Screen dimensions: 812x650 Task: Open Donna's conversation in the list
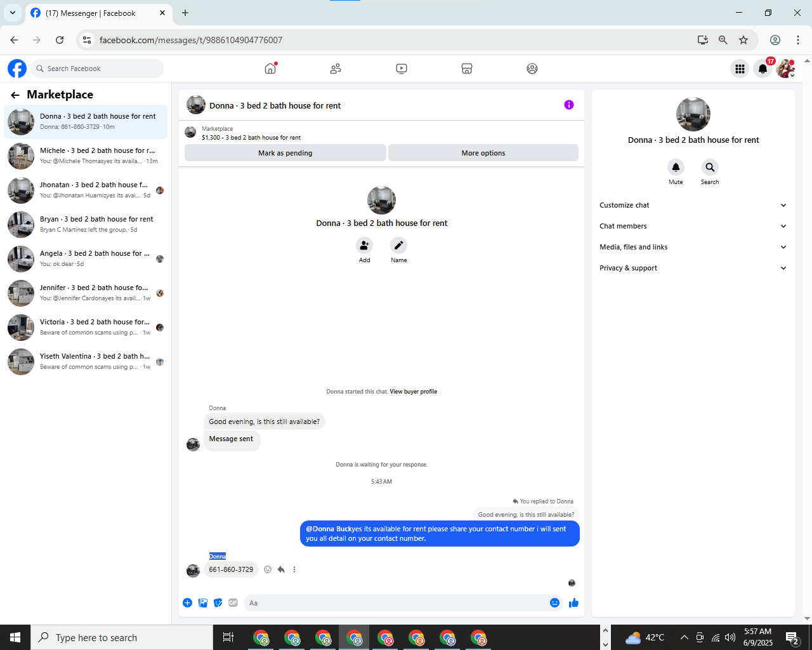click(86, 122)
